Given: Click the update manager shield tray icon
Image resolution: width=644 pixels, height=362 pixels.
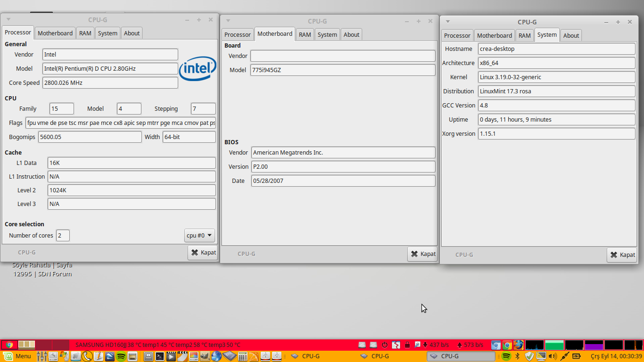Looking at the screenshot, I should 529,356.
